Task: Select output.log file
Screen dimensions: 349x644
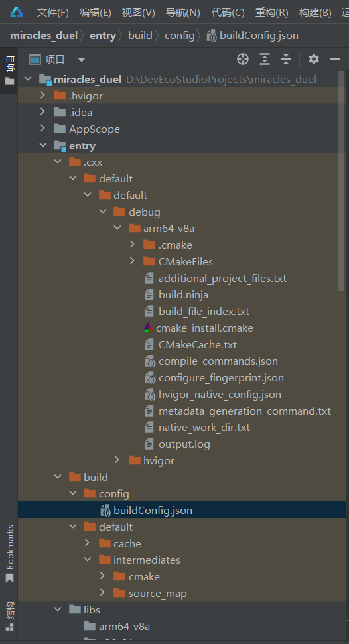Action: [184, 444]
